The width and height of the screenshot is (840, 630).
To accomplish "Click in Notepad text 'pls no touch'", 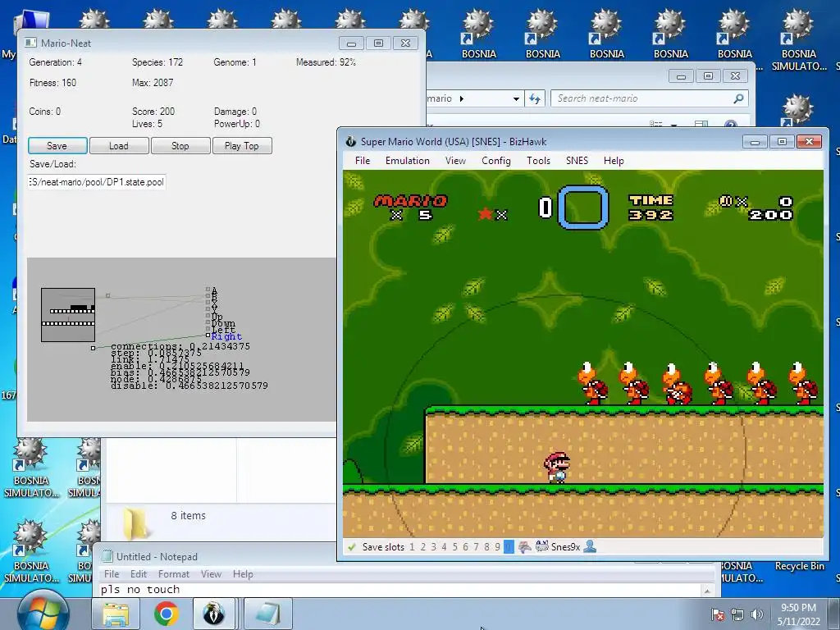I will [x=140, y=590].
